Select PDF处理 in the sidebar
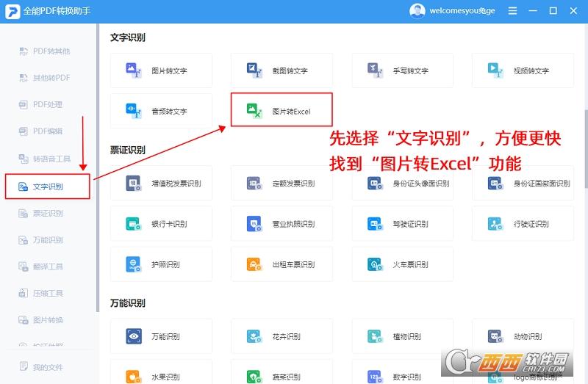 tap(40, 104)
